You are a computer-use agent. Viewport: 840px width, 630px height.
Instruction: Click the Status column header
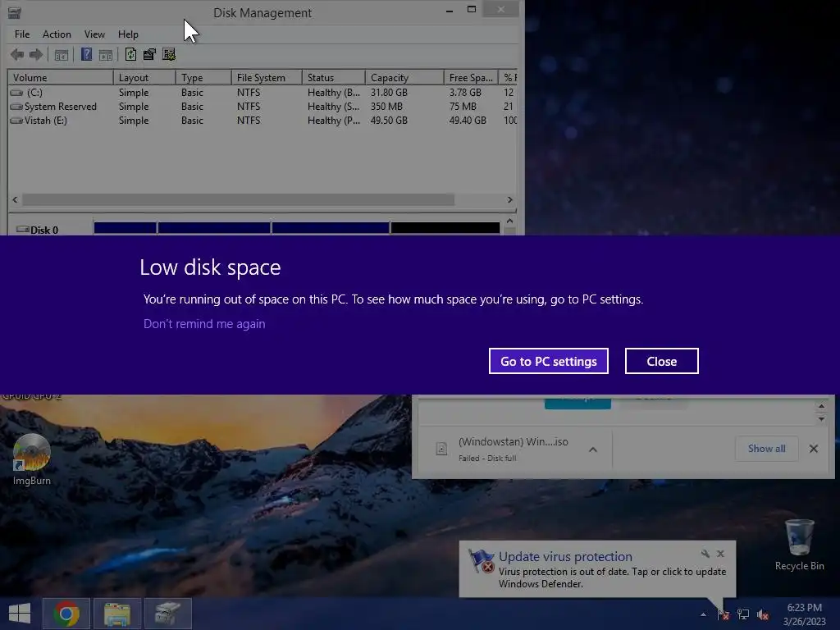pyautogui.click(x=334, y=78)
